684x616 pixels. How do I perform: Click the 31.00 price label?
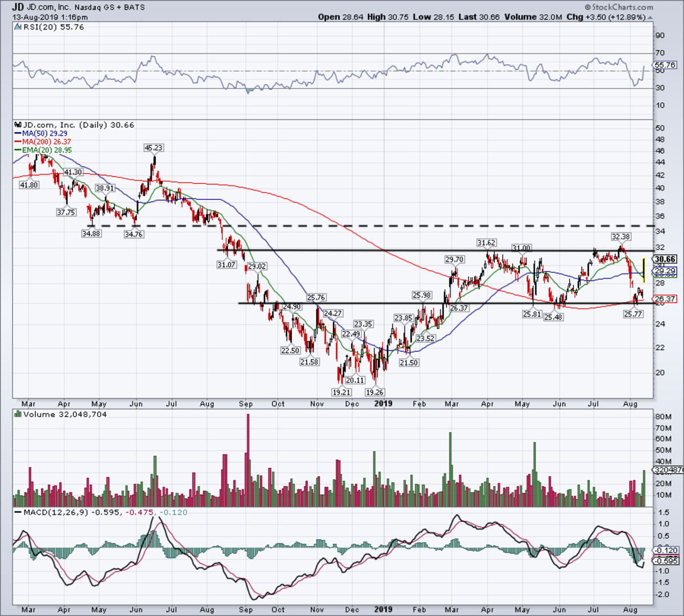click(521, 248)
